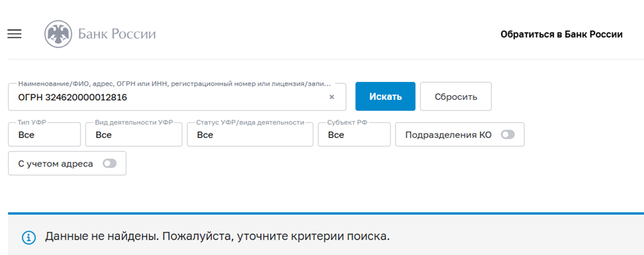Open the hamburger navigation menu
This screenshot has height=255, width=644.
click(15, 34)
